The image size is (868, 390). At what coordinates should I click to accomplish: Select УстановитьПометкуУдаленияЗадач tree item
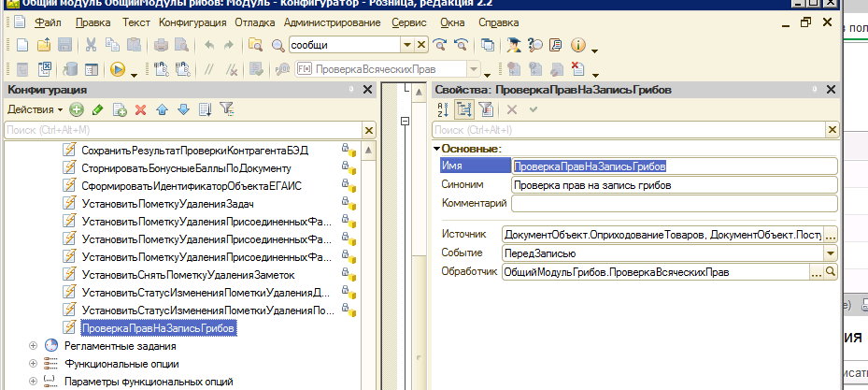[168, 204]
